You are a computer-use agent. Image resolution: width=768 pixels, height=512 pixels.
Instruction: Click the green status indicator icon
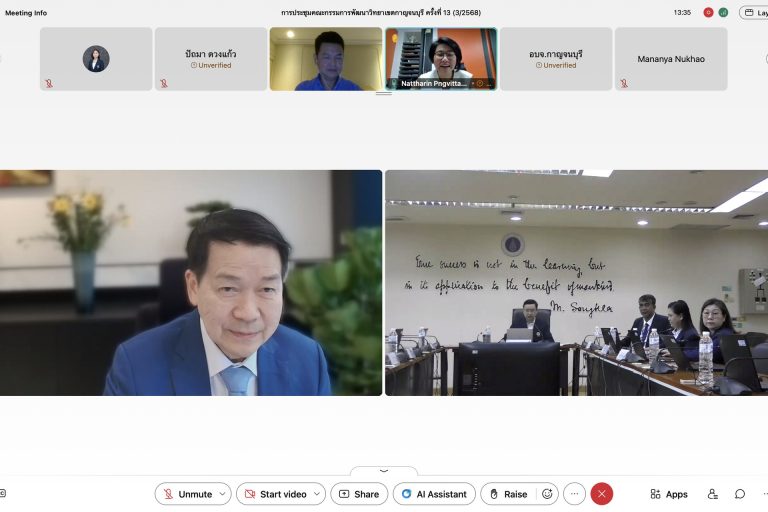click(723, 13)
